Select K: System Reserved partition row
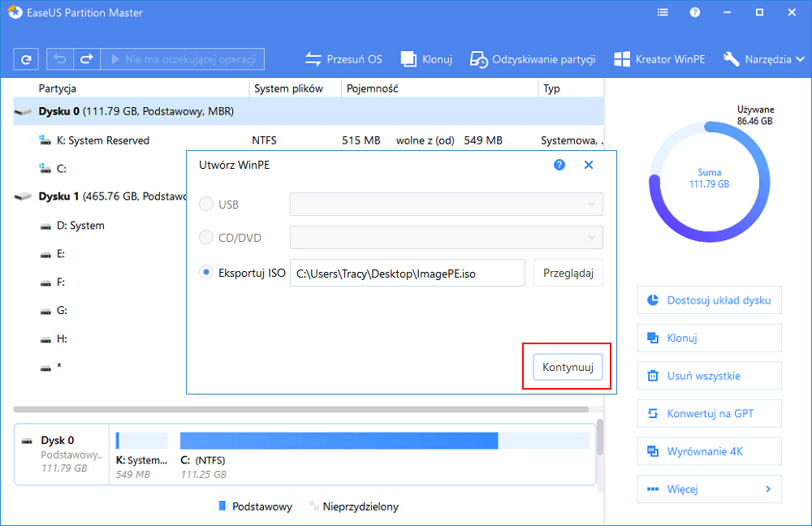The height and width of the screenshot is (526, 812). pos(309,140)
